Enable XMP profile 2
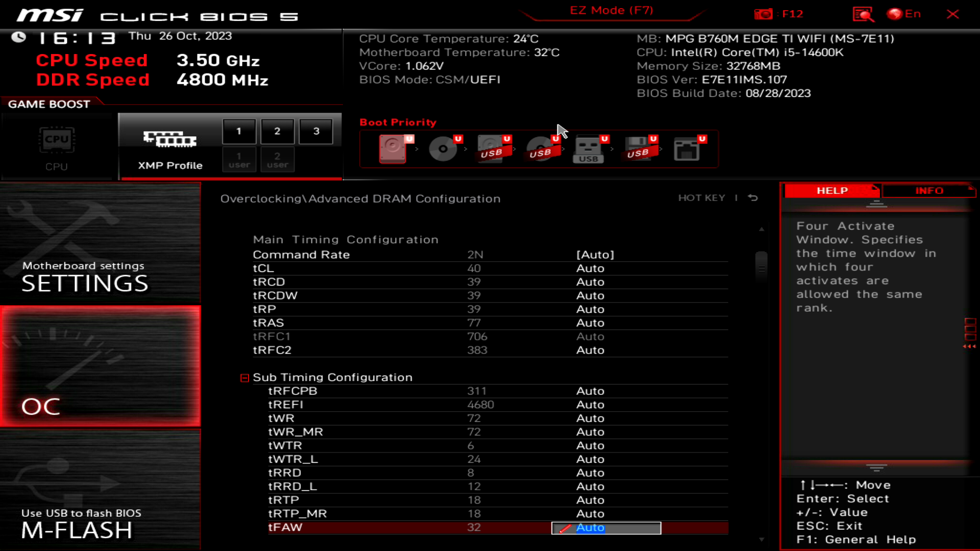The image size is (980, 551). [277, 131]
